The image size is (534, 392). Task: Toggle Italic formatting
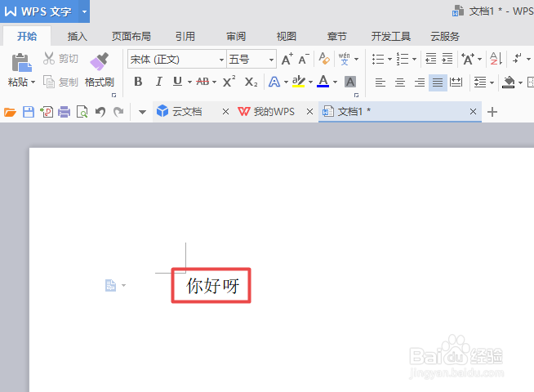[158, 82]
